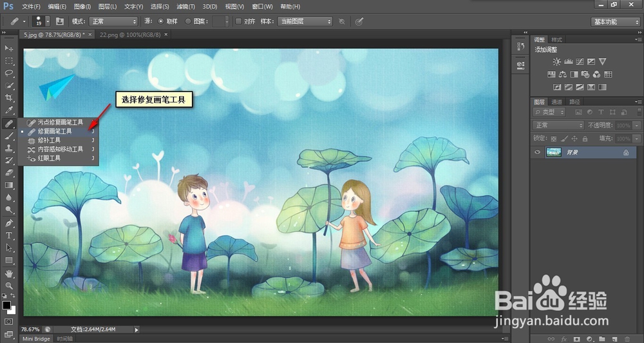644x343 pixels.
Task: Toggle Quick Mask mode icon
Action: tap(8, 322)
